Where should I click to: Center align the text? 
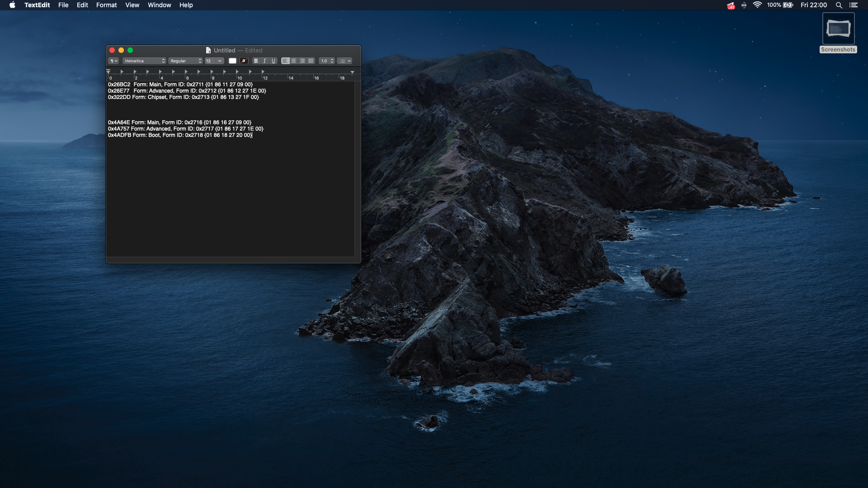pyautogui.click(x=294, y=61)
